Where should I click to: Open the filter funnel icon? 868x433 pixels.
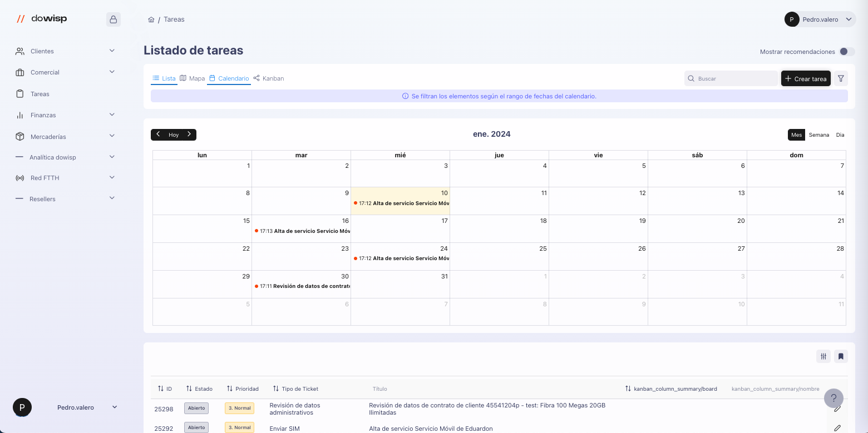click(841, 78)
